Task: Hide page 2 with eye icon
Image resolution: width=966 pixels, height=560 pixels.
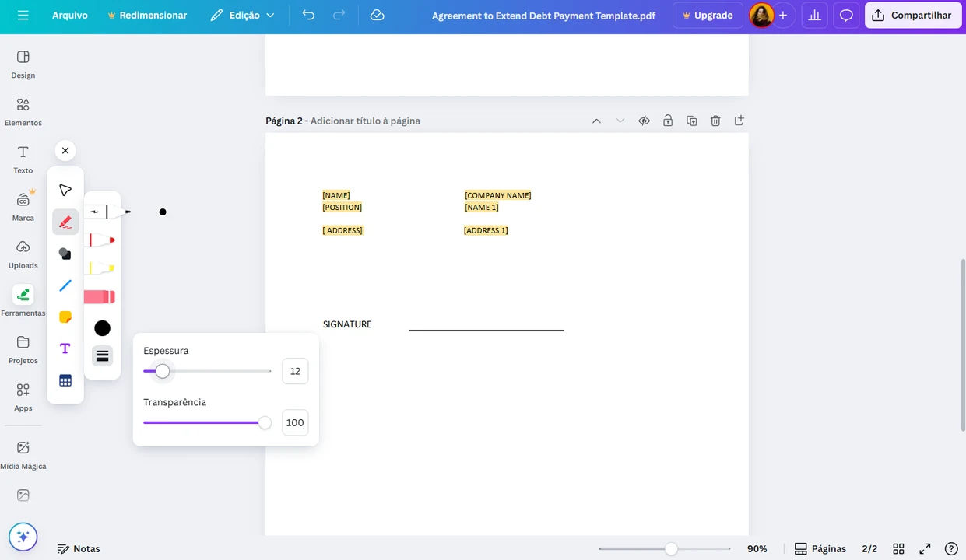Action: pyautogui.click(x=644, y=121)
